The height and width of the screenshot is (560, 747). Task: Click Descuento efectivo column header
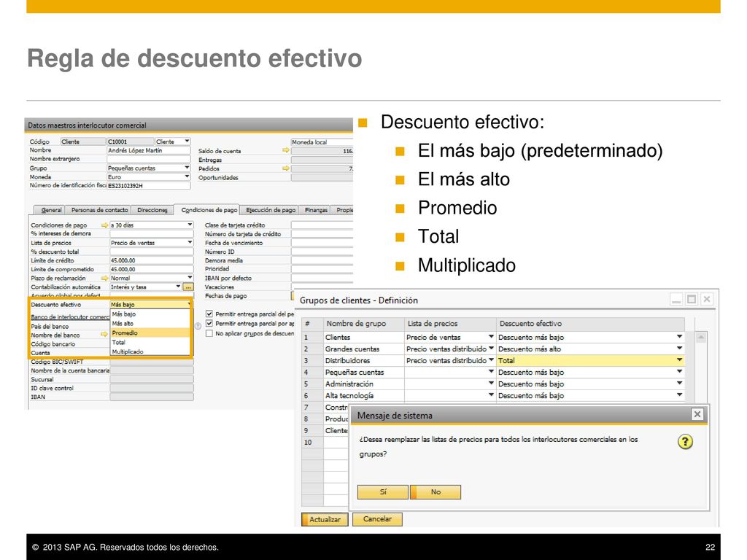coord(590,323)
